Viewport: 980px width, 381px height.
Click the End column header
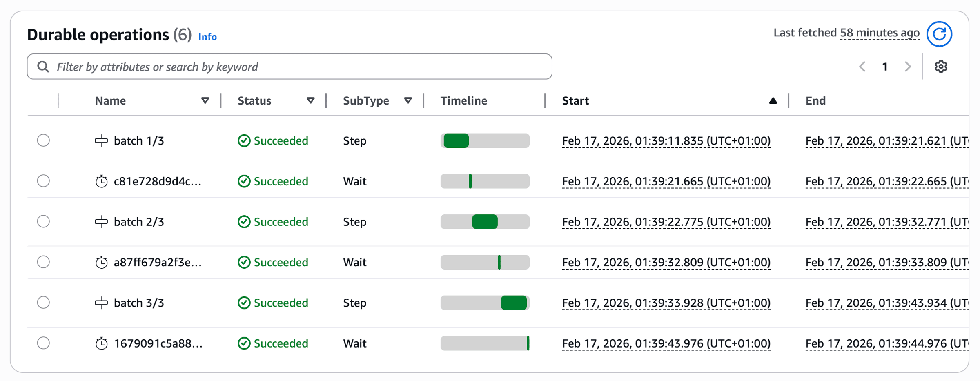pyautogui.click(x=815, y=101)
